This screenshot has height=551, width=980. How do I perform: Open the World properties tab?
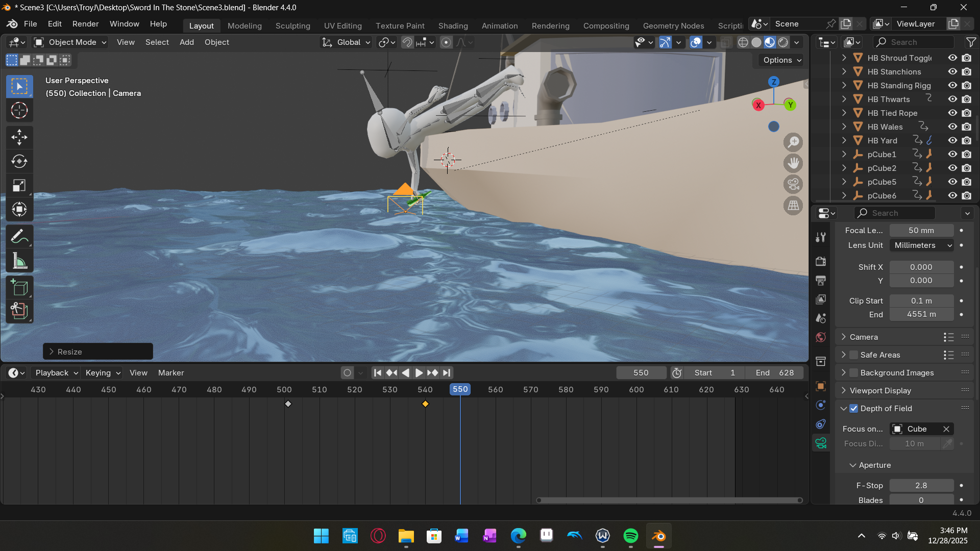tap(821, 337)
